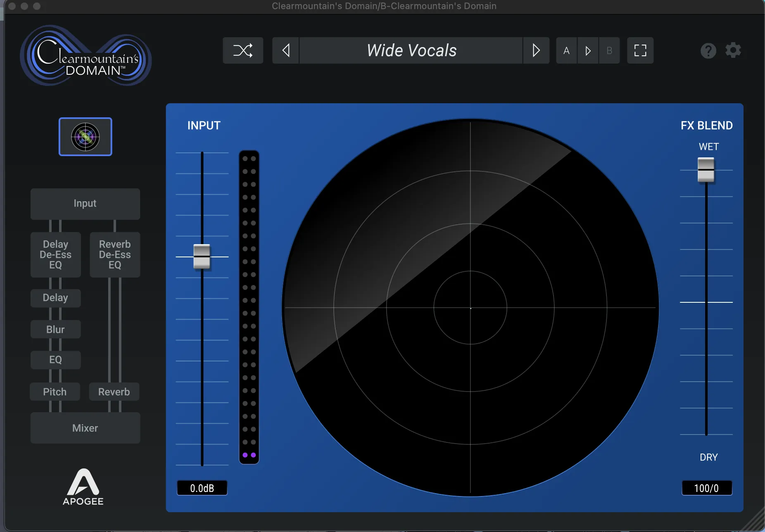Screen dimensions: 765x532
Task: Click the randomize preset shuffle icon
Action: click(243, 50)
